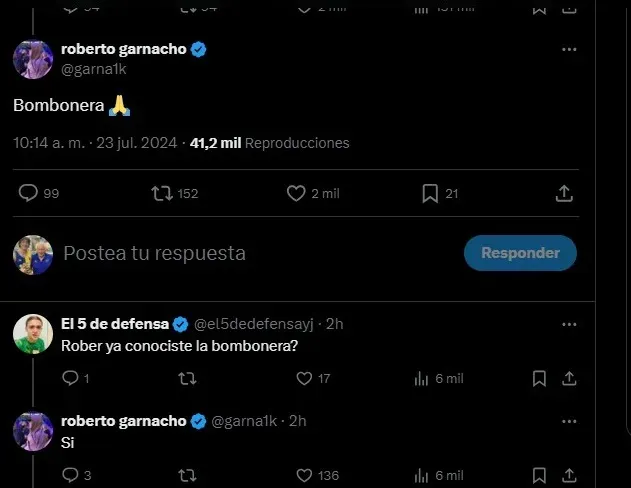631x488 pixels.
Task: Bookmark El 5 de defensa's reply
Action: tap(539, 379)
